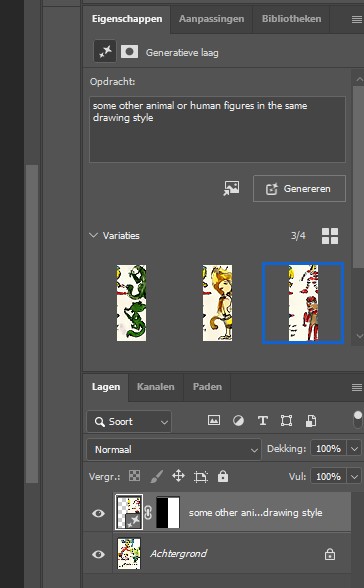This screenshot has height=588, width=364.
Task: Click inside the Opdracht prompt text field
Action: (x=217, y=129)
